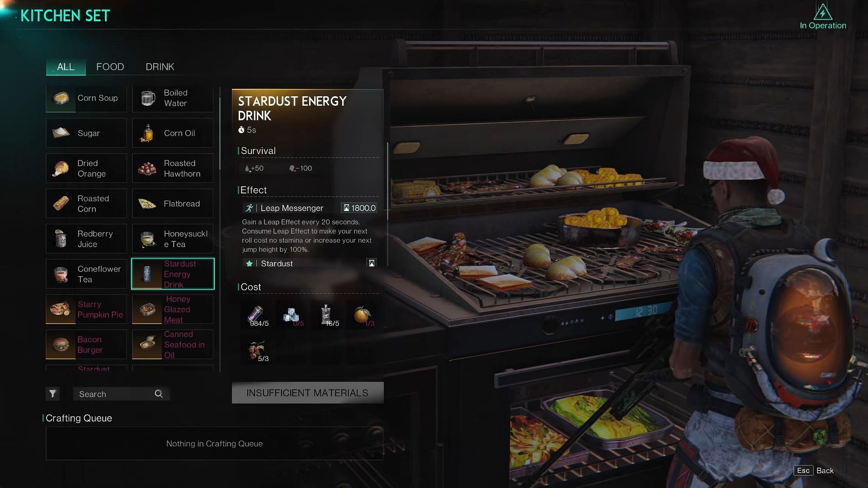Click the filter icon in search bar
This screenshot has width=868, height=488.
pos(53,394)
